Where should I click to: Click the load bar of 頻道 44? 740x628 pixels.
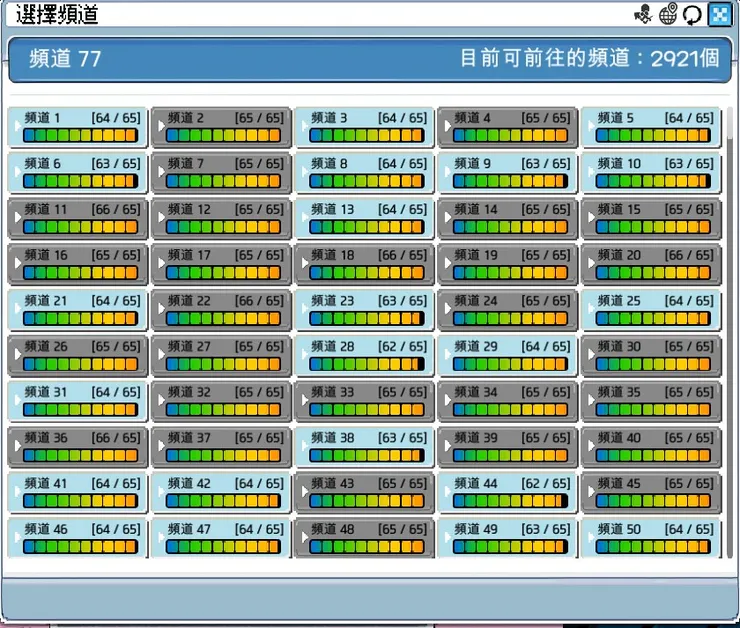(510, 501)
